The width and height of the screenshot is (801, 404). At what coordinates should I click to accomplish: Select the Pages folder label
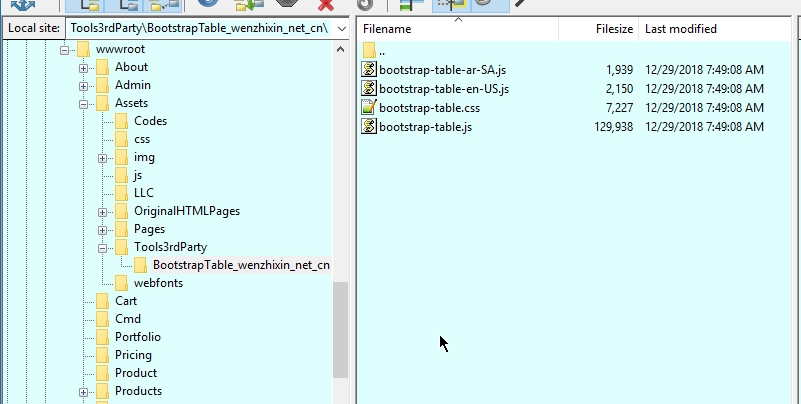pyautogui.click(x=149, y=229)
